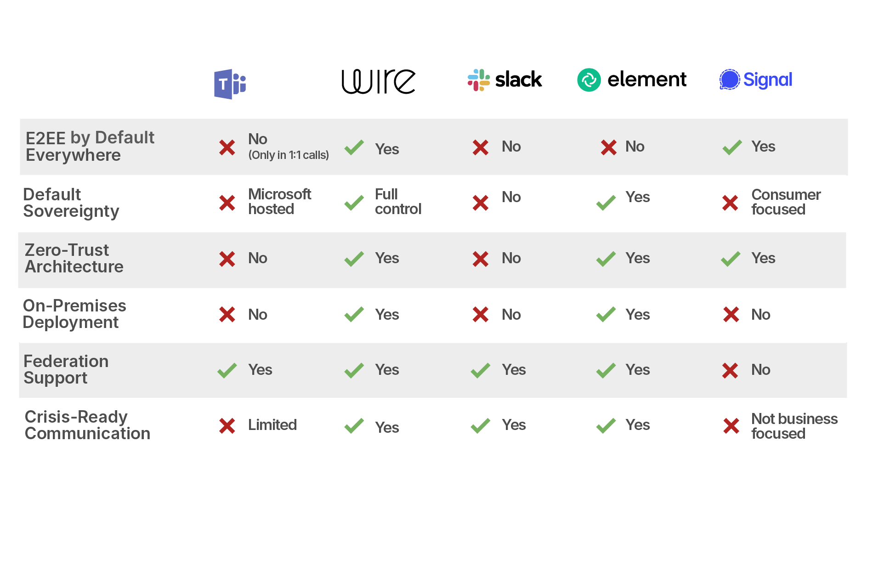Viewport: 873px width, 588px height.
Task: Click the Element logo
Action: (x=632, y=80)
